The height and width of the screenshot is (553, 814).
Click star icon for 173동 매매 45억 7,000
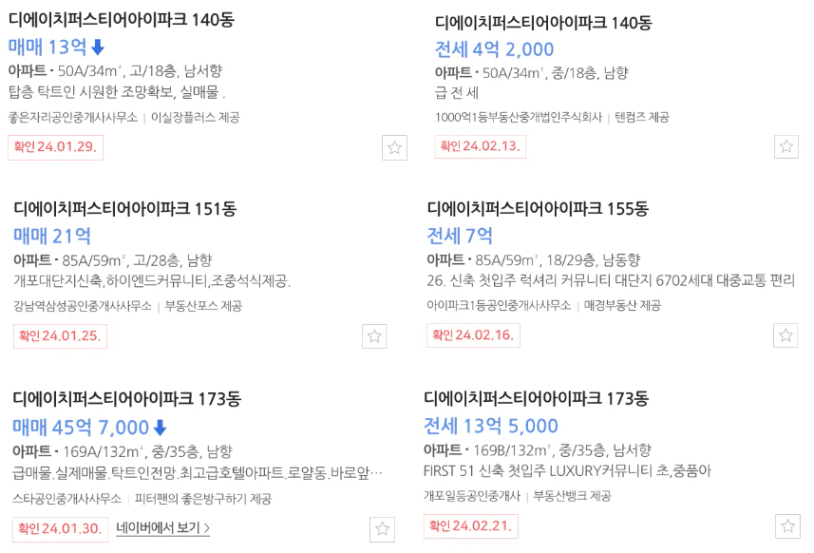coord(382,529)
